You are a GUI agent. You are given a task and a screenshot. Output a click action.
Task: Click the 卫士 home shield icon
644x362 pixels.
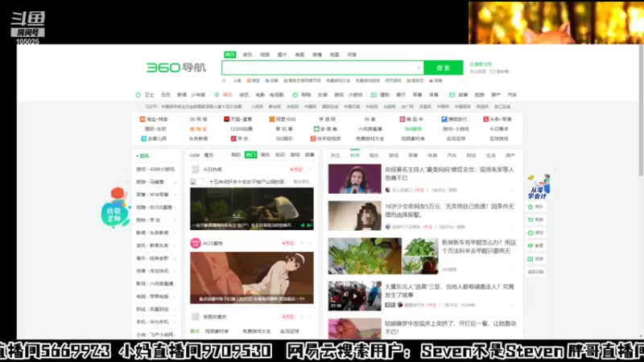point(138,95)
